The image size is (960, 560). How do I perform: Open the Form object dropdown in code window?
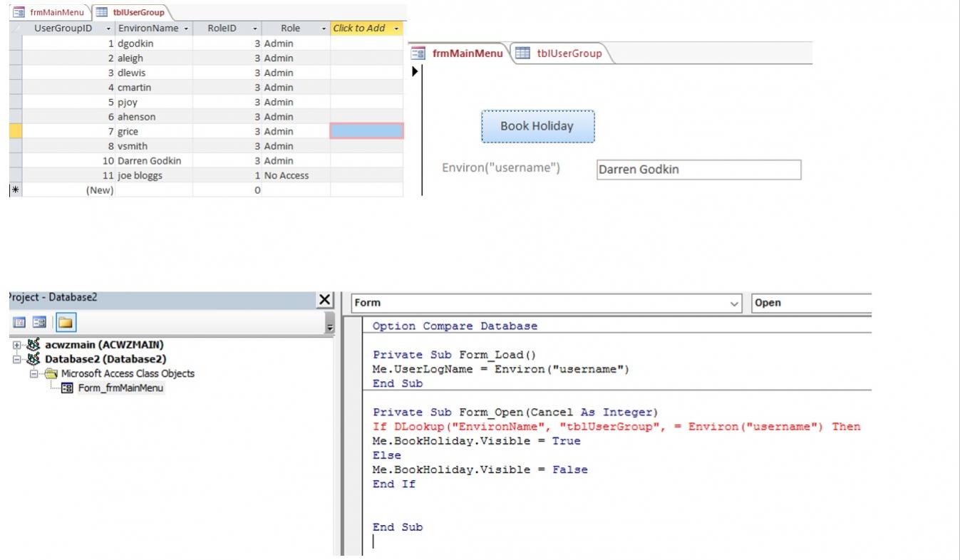(x=735, y=303)
